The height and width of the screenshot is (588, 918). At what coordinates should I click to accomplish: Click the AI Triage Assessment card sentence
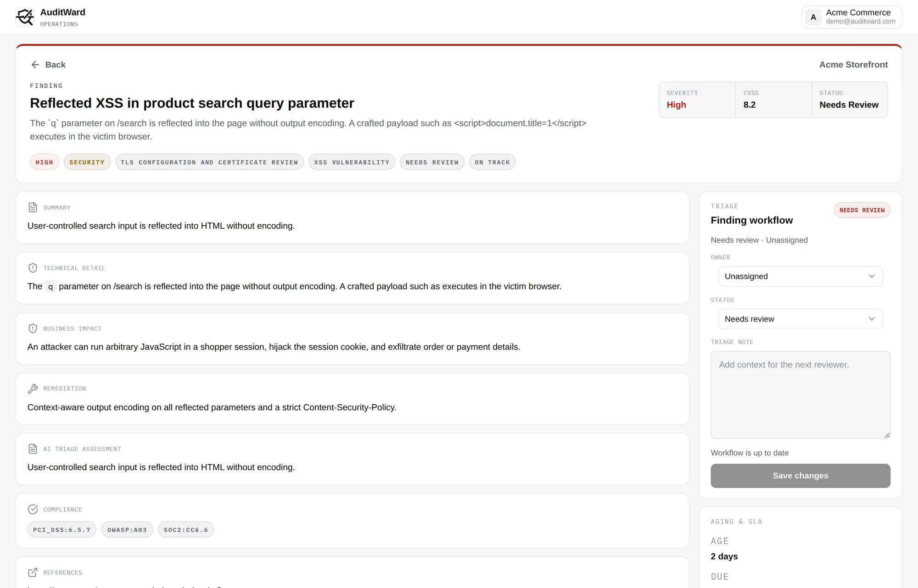pyautogui.click(x=161, y=467)
